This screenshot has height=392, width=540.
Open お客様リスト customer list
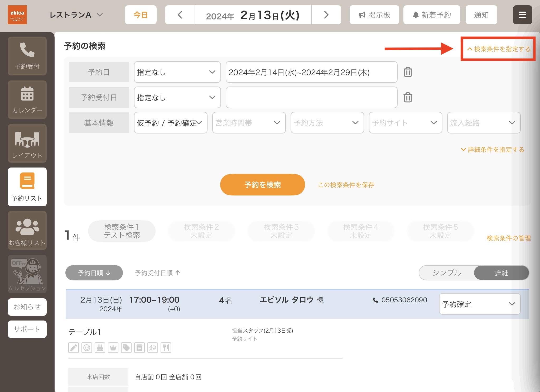(x=27, y=230)
